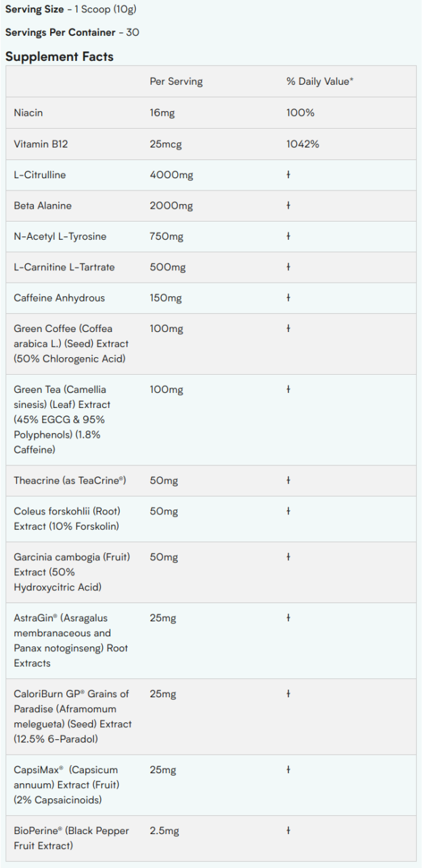Click the Supplement Facts heading
The height and width of the screenshot is (868, 423).
pyautogui.click(x=59, y=57)
